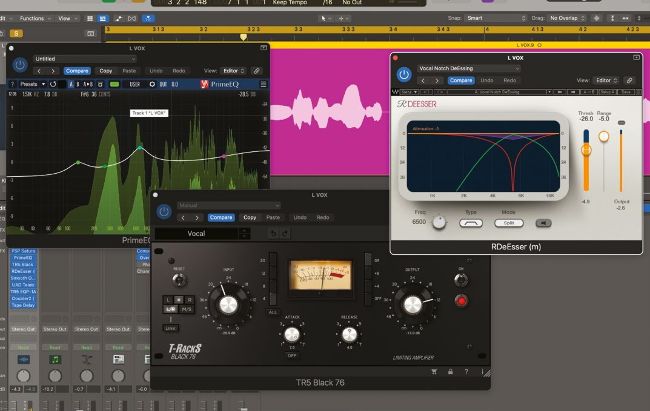Click the link icon in PrimeEQ header
The height and width of the screenshot is (411, 650).
(257, 71)
